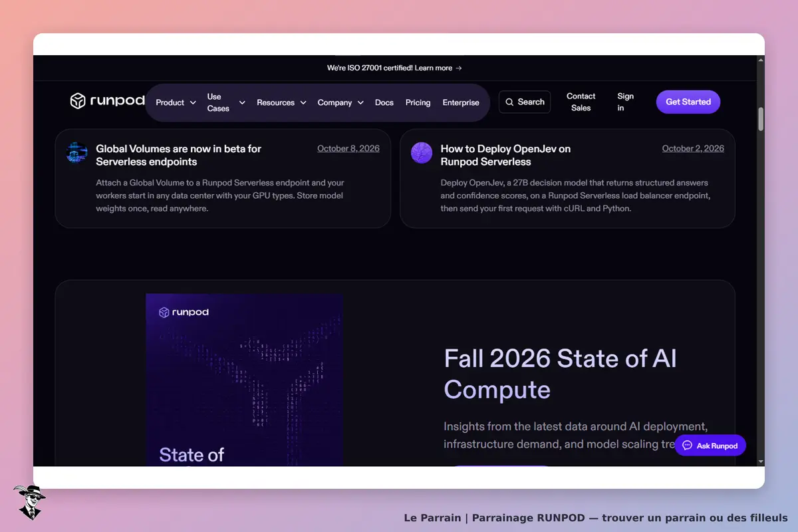Click the October 8, 2026 date
798x532 pixels.
[x=348, y=148]
